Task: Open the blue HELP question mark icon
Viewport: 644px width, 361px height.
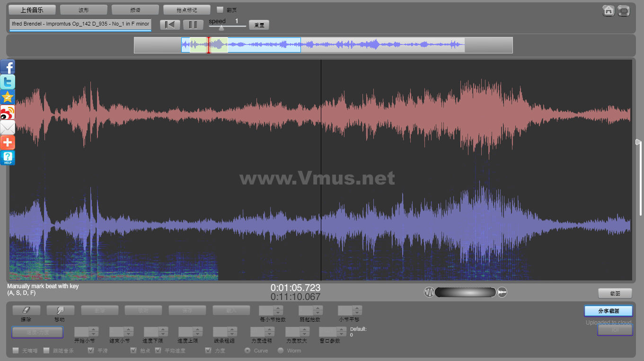Action: click(x=8, y=158)
